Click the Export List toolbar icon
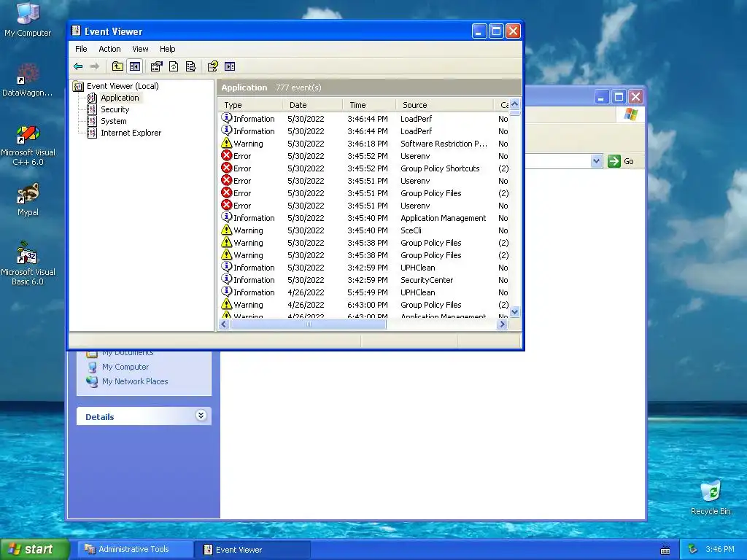This screenshot has height=560, width=747. [x=191, y=66]
